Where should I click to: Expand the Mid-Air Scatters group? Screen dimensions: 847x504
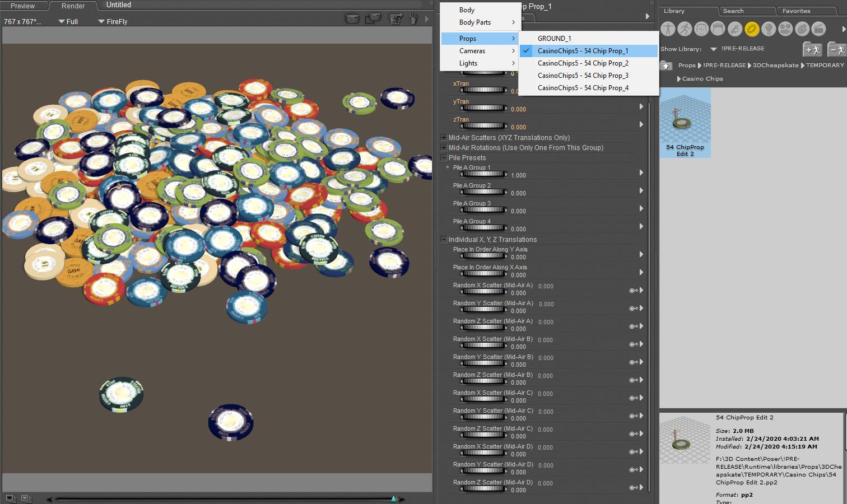click(x=444, y=138)
